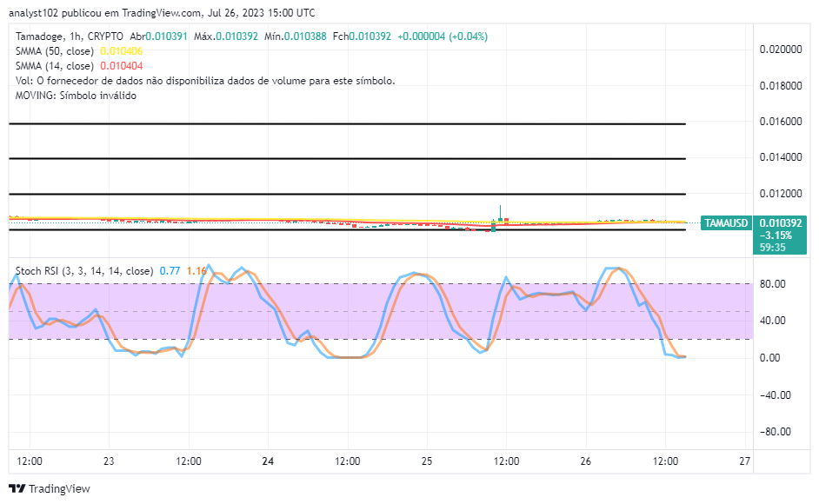Click the 0.00 Stoch RSI axis label

[x=770, y=358]
